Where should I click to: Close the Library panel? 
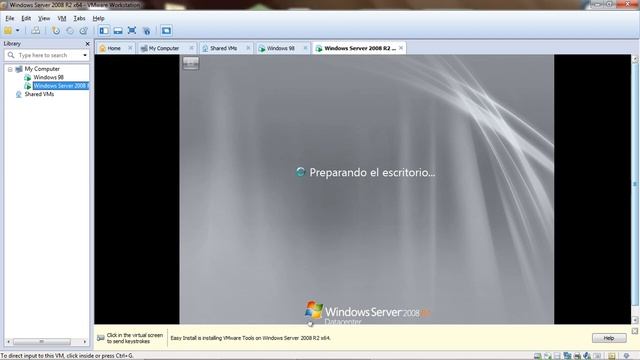(87, 44)
